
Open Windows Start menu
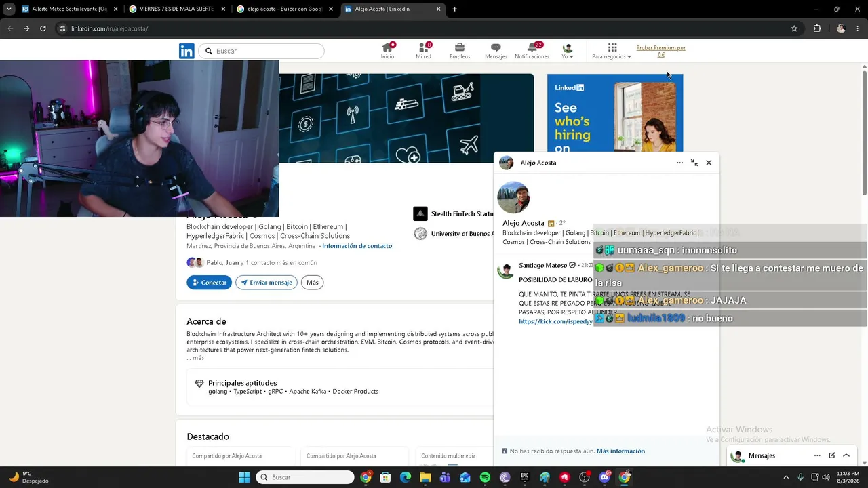tap(244, 477)
